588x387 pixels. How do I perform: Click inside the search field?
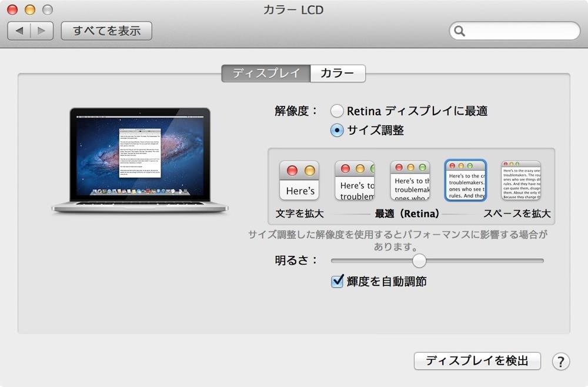click(x=514, y=31)
